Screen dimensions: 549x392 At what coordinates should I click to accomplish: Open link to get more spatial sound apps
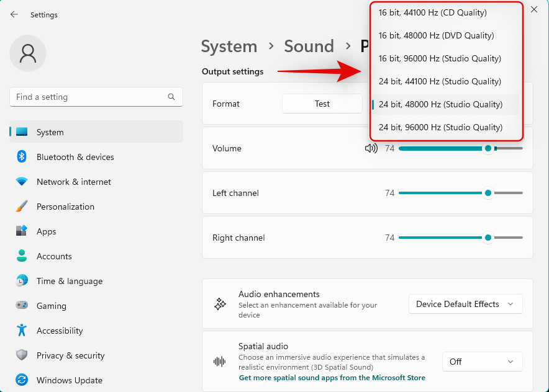tap(332, 378)
